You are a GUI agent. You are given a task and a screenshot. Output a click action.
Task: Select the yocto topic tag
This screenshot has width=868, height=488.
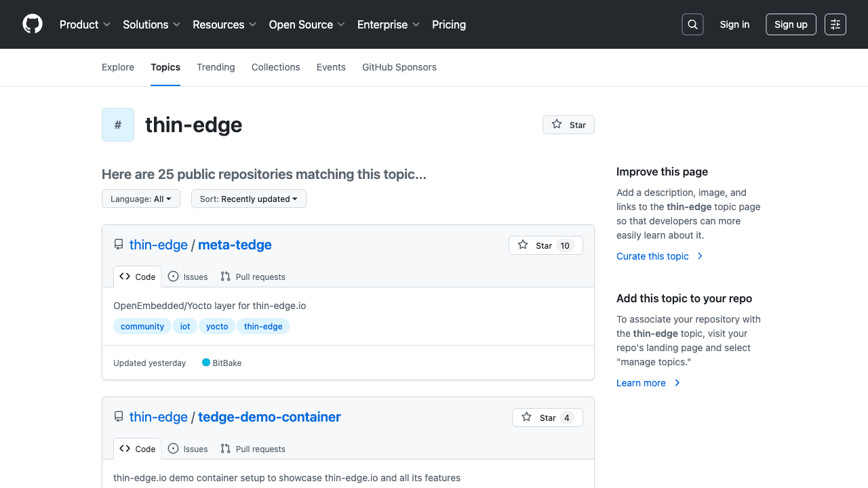[x=217, y=326]
